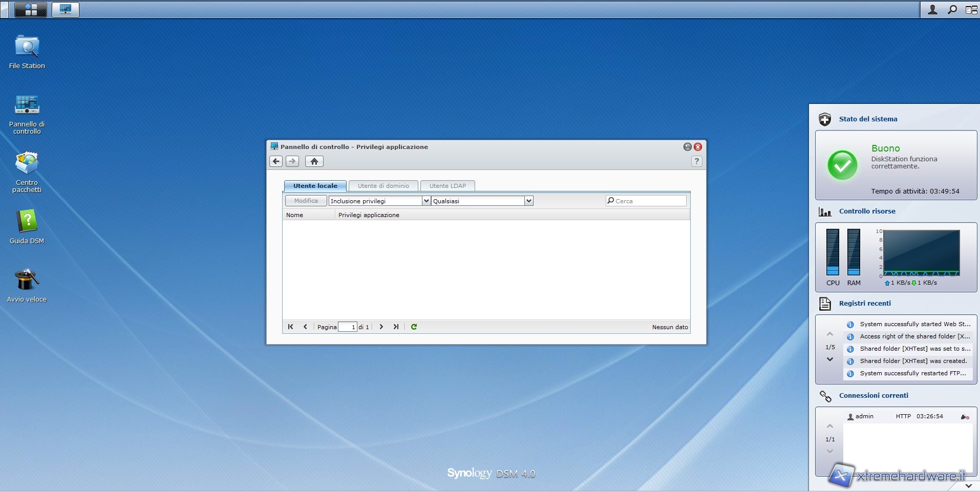This screenshot has height=492, width=980.
Task: Click the back arrow in Control Panel
Action: pyautogui.click(x=276, y=161)
